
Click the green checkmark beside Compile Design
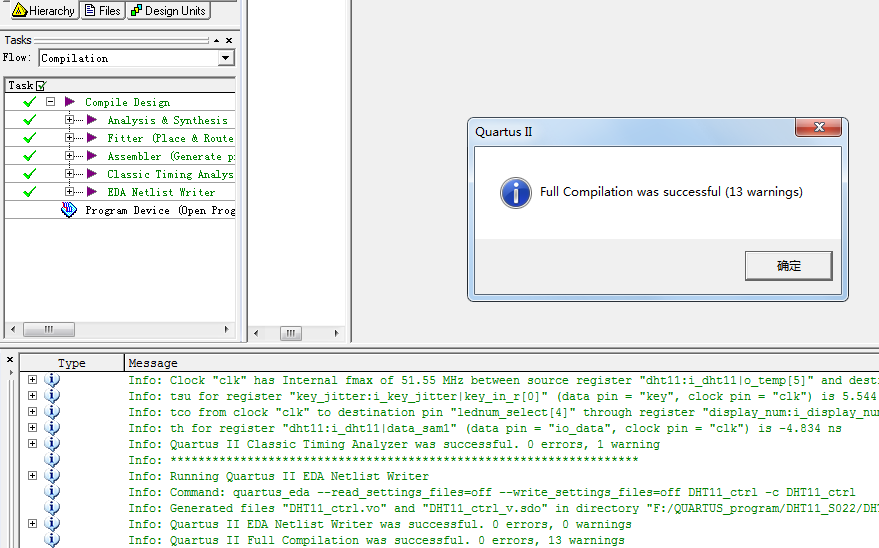point(30,101)
